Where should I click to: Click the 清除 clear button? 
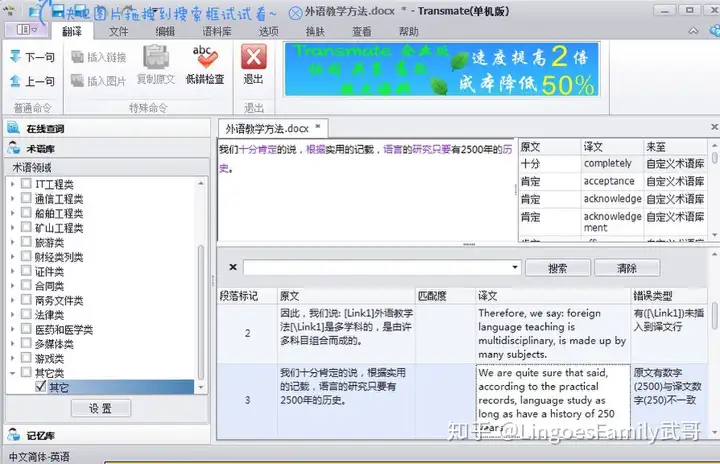click(x=627, y=268)
